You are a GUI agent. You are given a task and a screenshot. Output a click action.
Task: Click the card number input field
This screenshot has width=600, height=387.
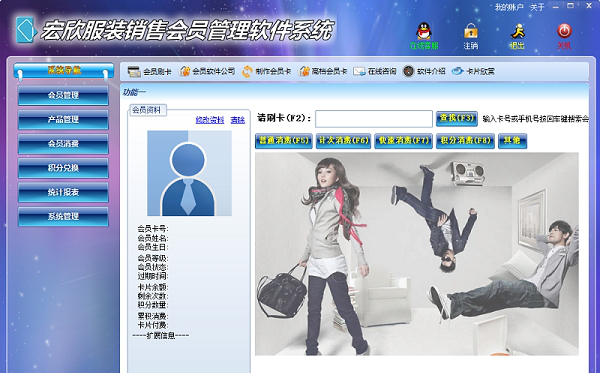tap(374, 119)
